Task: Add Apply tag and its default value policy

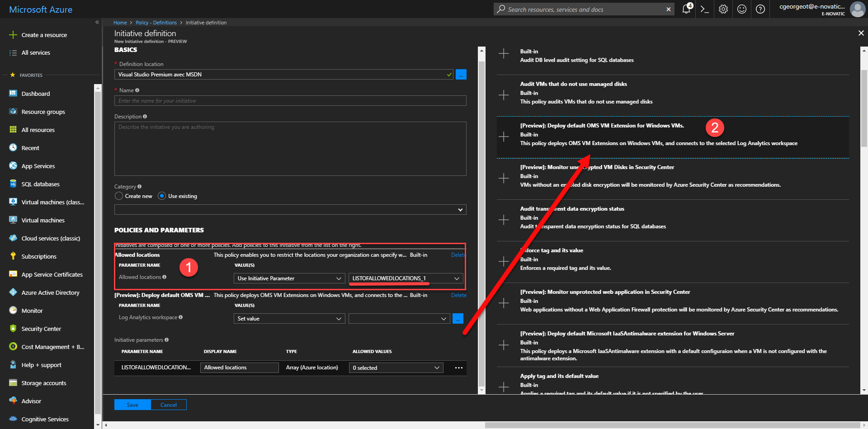Action: pyautogui.click(x=504, y=387)
